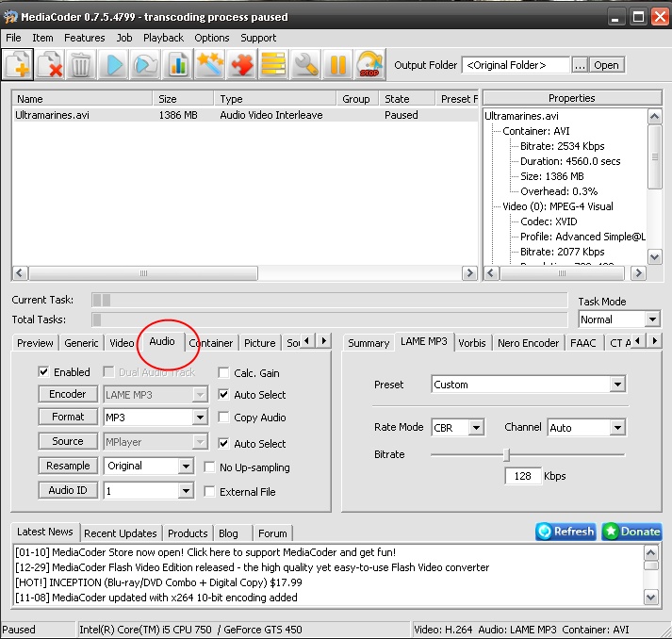Open the bar chart statistics icon
Image resolution: width=672 pixels, height=639 pixels.
[178, 65]
